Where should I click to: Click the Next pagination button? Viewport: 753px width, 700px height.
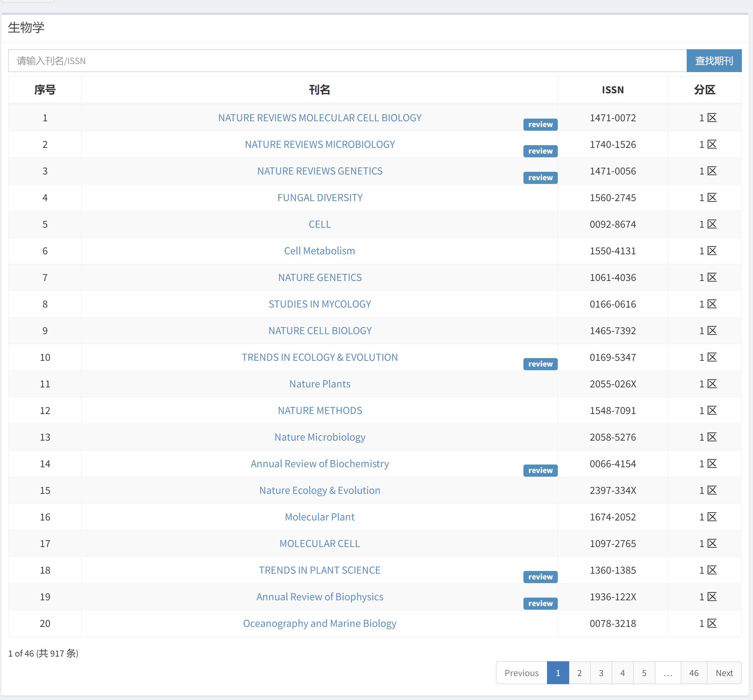click(724, 673)
